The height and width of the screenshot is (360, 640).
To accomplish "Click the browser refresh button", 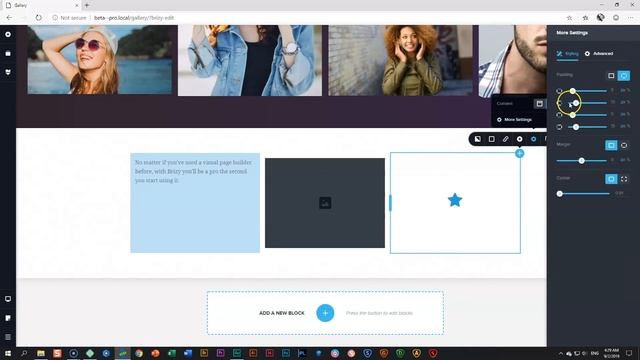I will point(38,18).
